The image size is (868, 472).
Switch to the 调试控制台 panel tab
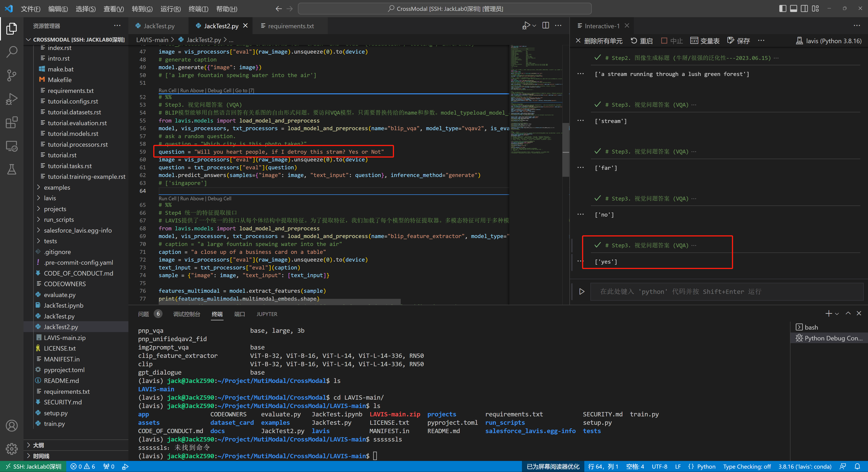point(186,314)
